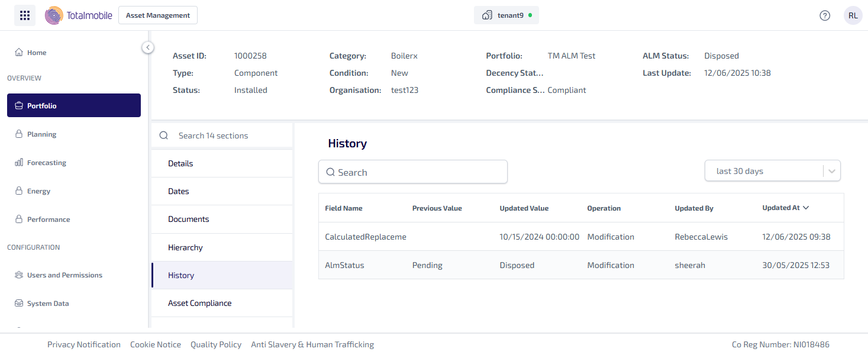Sort by the Updated At column
Screen dimensions: 868x355
(x=785, y=208)
